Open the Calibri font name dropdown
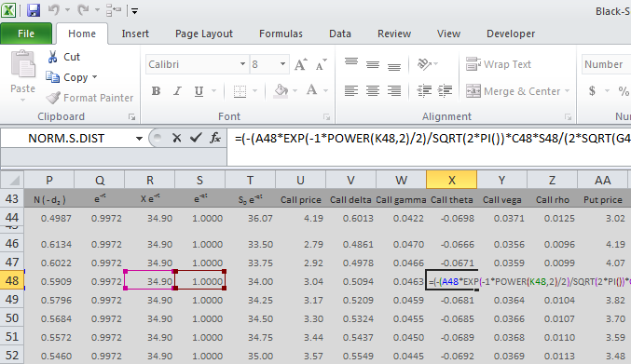631x364 pixels. 242,64
